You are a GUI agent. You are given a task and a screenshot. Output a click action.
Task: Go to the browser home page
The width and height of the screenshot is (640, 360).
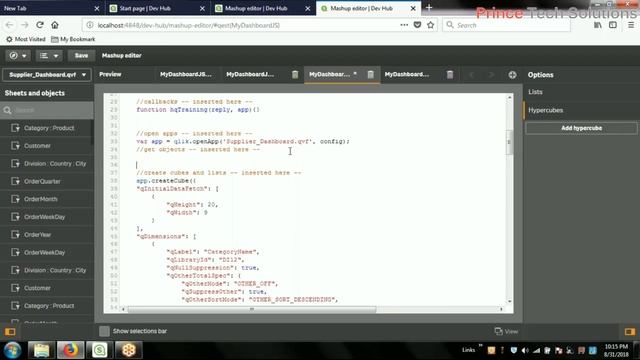pyautogui.click(x=55, y=25)
